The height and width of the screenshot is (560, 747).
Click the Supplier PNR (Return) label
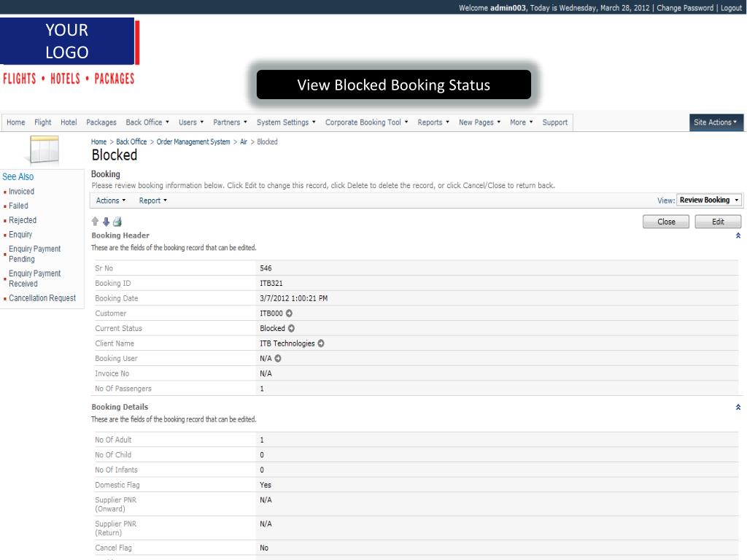[x=116, y=528]
